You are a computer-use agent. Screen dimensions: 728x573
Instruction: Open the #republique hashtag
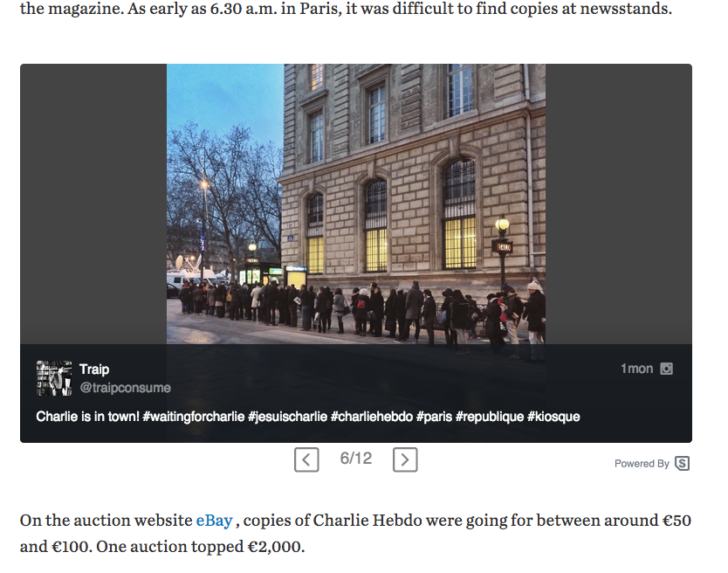pyautogui.click(x=490, y=417)
